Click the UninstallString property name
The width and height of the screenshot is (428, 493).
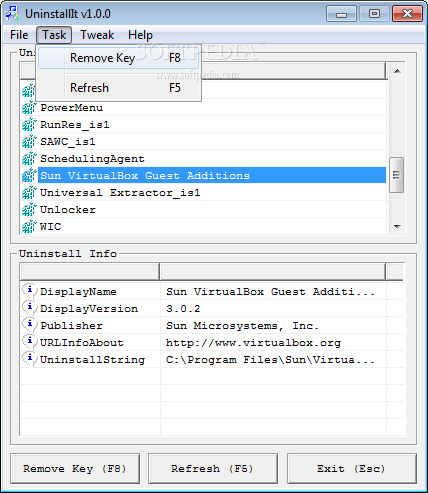[92, 360]
